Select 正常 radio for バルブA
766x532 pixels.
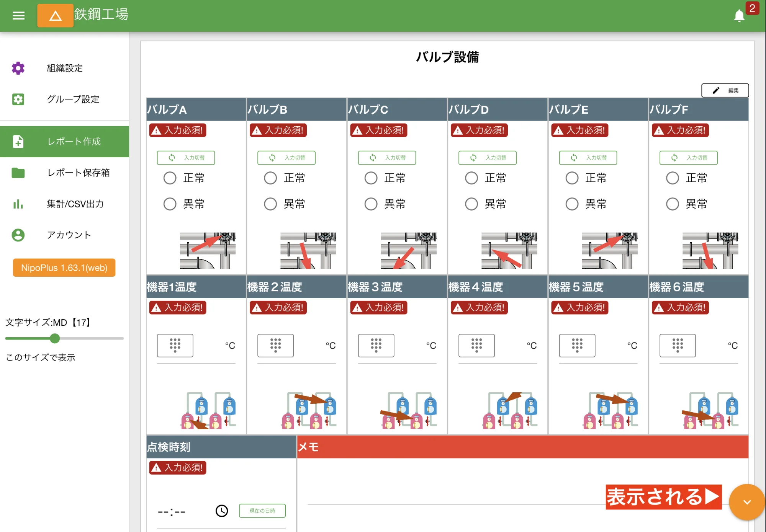170,178
